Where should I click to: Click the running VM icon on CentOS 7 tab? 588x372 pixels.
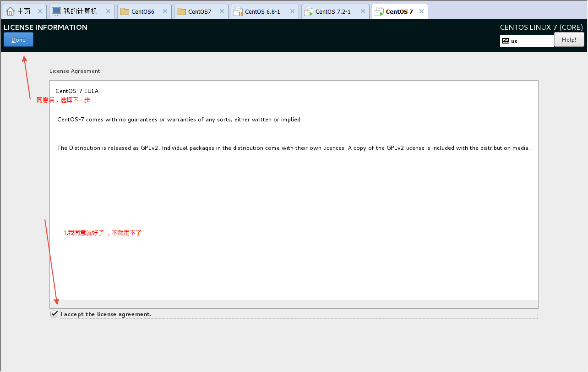click(379, 11)
